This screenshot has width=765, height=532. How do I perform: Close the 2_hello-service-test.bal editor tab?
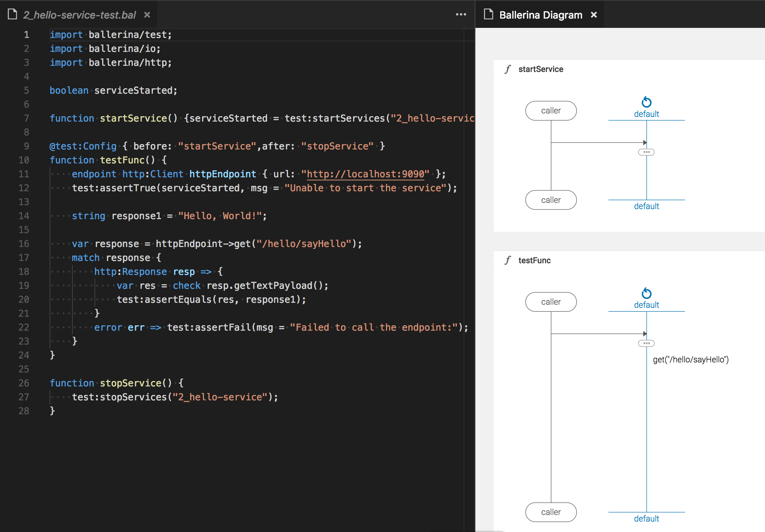[147, 15]
